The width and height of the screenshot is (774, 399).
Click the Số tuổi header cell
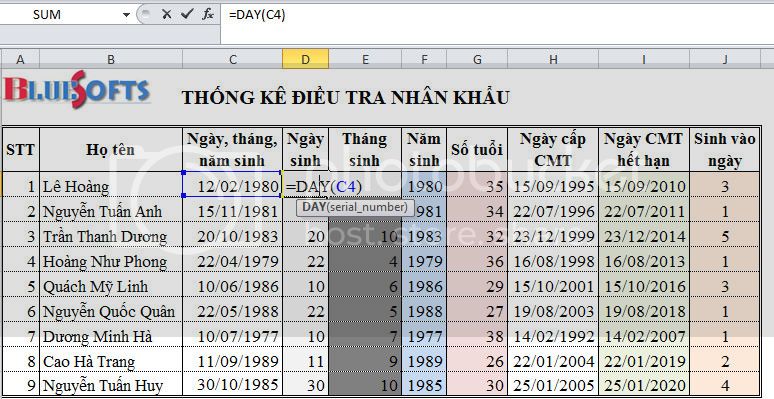[477, 150]
